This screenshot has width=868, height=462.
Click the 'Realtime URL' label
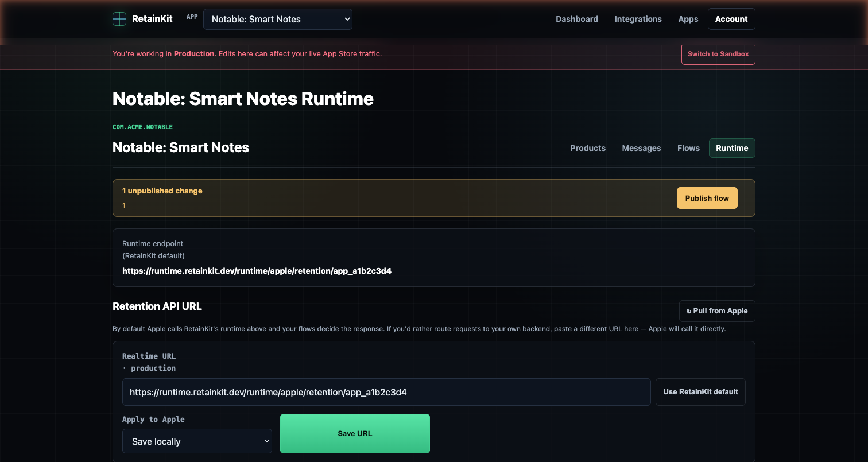pyautogui.click(x=149, y=356)
